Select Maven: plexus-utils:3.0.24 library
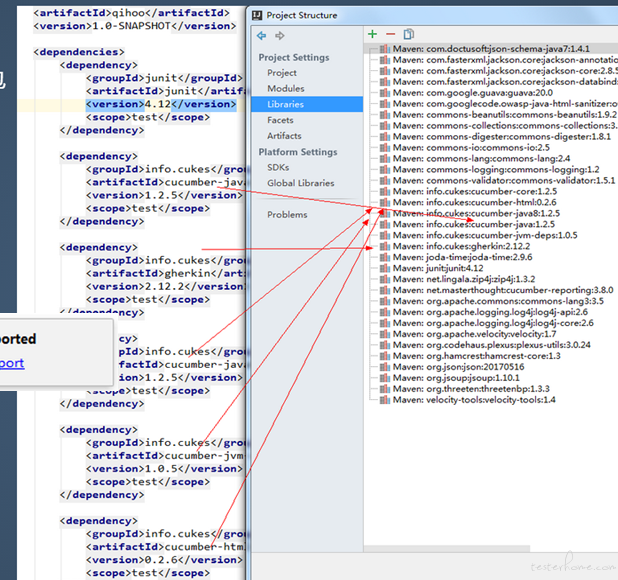The width and height of the screenshot is (618, 580). coord(491,345)
